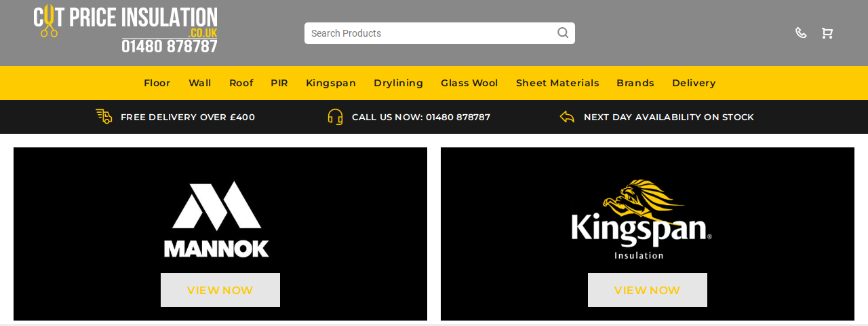The width and height of the screenshot is (868, 326).
Task: Open the Brands menu
Action: click(x=635, y=83)
